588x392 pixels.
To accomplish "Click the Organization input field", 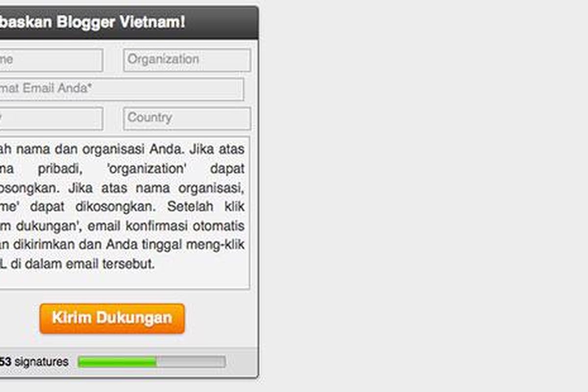I will [187, 60].
